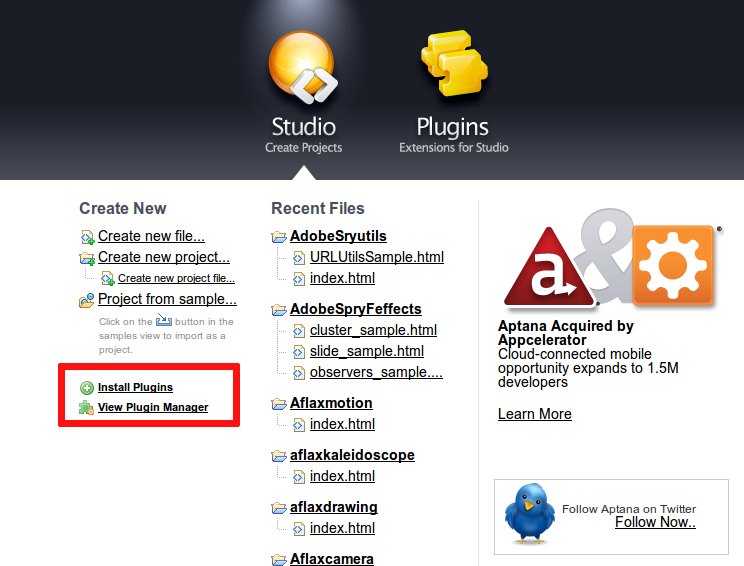Click the cluster_sample.html file icon

point(298,331)
